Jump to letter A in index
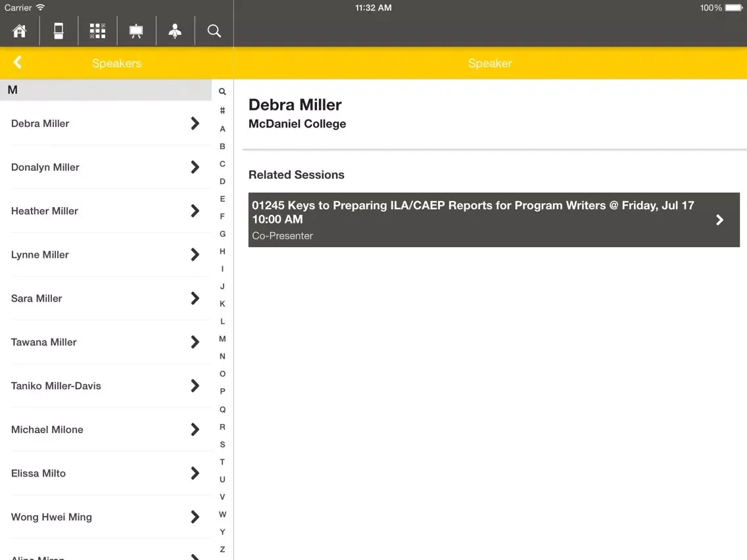Screen dimensions: 747x560 coord(222,129)
